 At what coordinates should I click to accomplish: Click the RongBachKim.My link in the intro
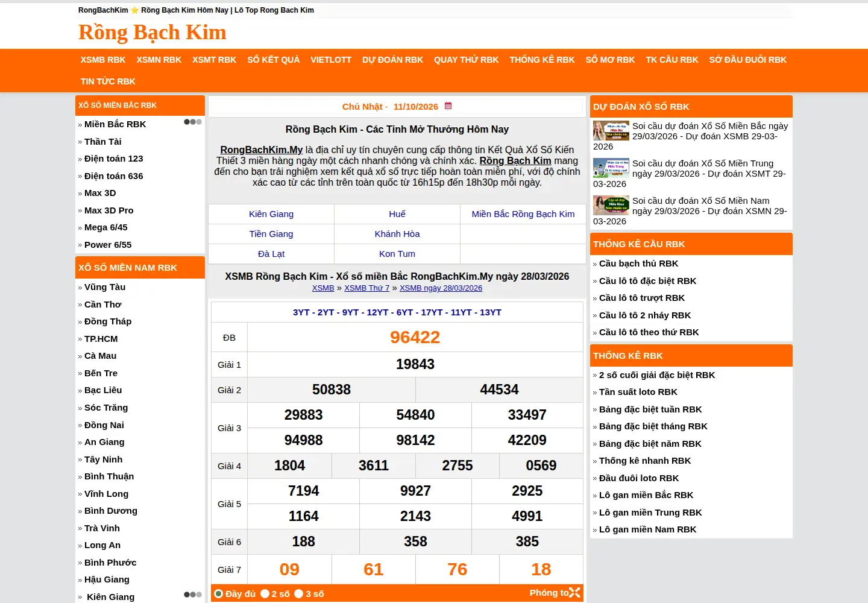pos(262,150)
